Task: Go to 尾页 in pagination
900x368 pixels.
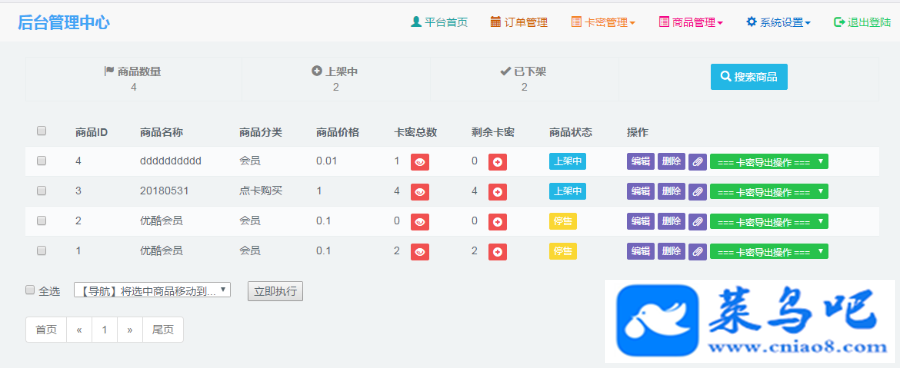Action: click(163, 330)
